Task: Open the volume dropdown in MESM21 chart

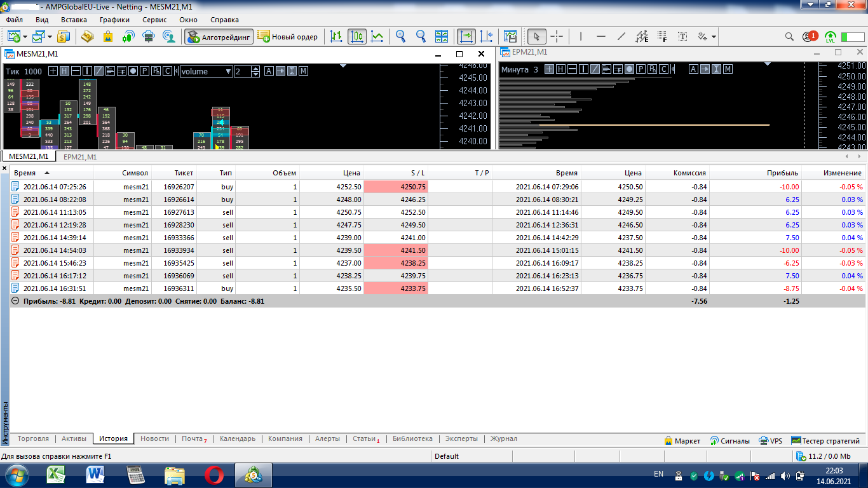Action: 207,71
